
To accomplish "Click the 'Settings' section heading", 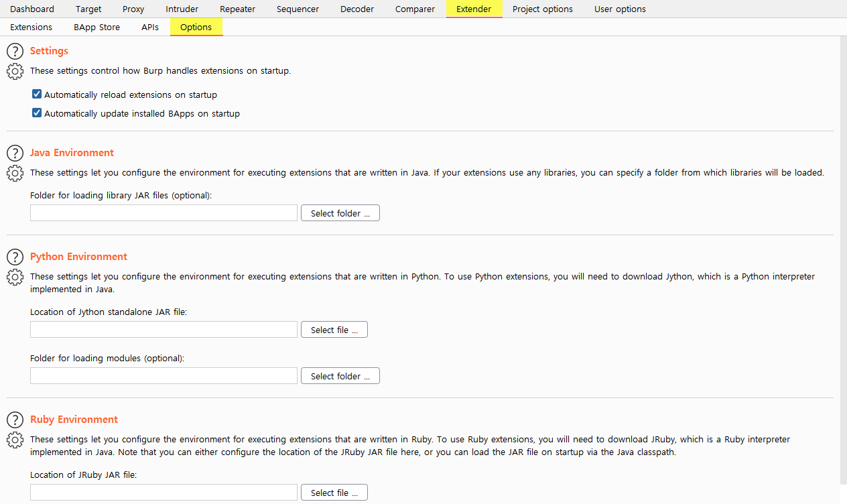I will click(49, 51).
